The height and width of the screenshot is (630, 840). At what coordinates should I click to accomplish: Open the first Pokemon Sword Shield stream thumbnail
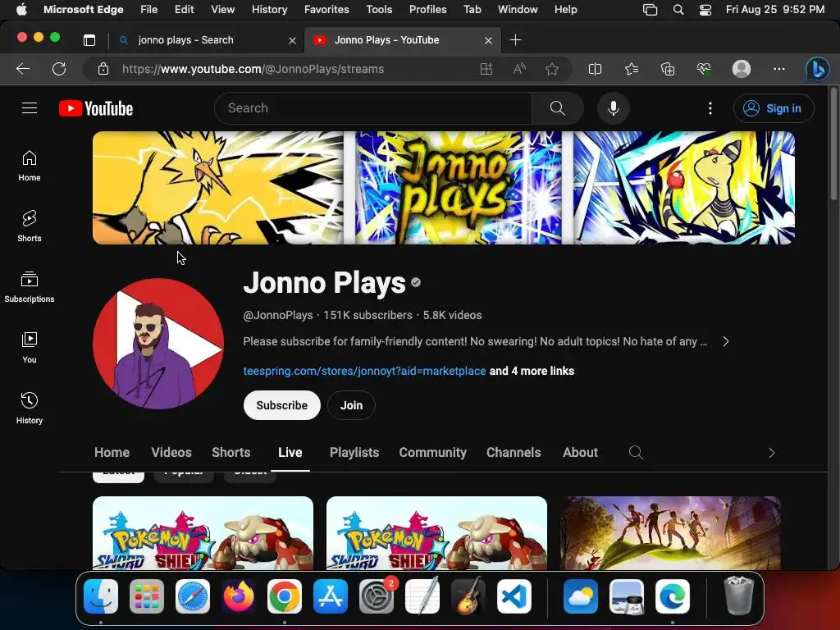pyautogui.click(x=203, y=533)
